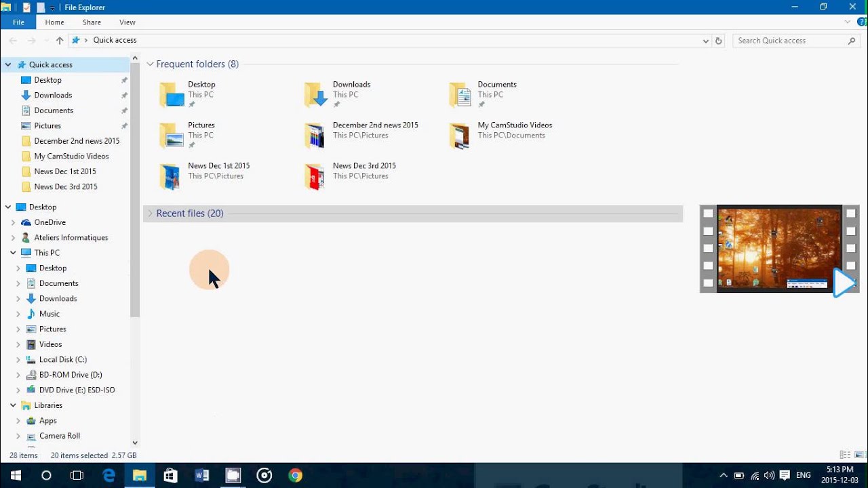Launch Word from the taskbar
Image resolution: width=868 pixels, height=488 pixels.
[201, 474]
